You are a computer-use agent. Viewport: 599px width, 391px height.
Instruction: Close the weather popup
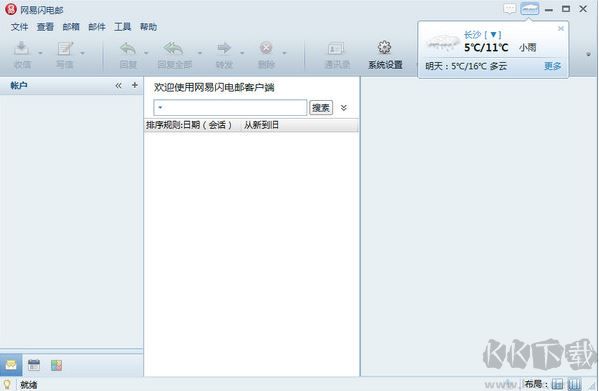click(561, 29)
